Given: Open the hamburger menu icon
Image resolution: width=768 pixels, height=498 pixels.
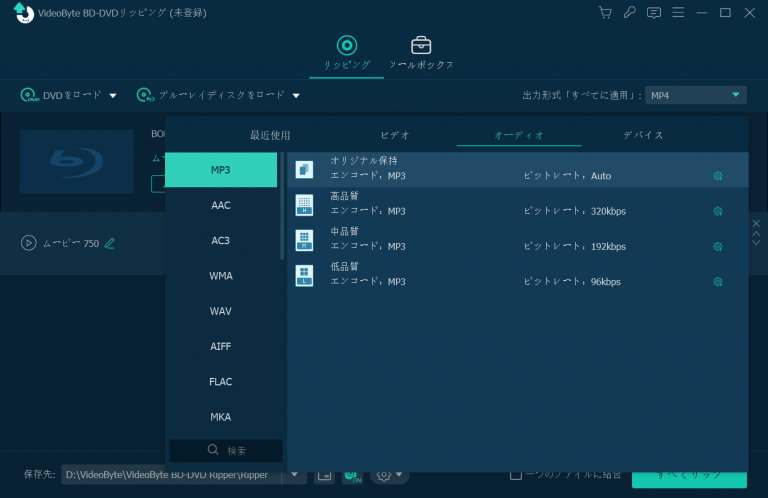Looking at the screenshot, I should coord(678,12).
